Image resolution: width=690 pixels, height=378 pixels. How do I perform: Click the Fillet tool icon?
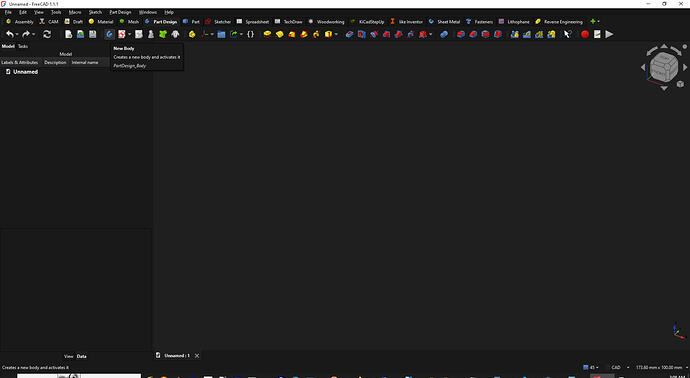coord(461,34)
